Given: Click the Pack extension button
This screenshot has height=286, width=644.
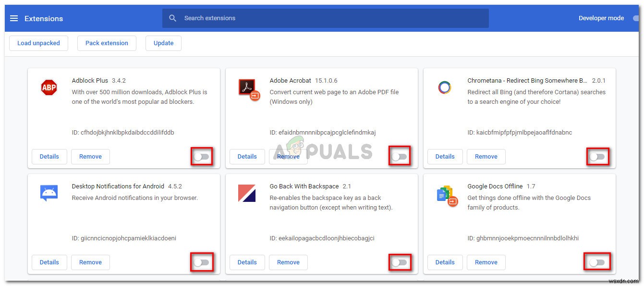Looking at the screenshot, I should point(107,43).
